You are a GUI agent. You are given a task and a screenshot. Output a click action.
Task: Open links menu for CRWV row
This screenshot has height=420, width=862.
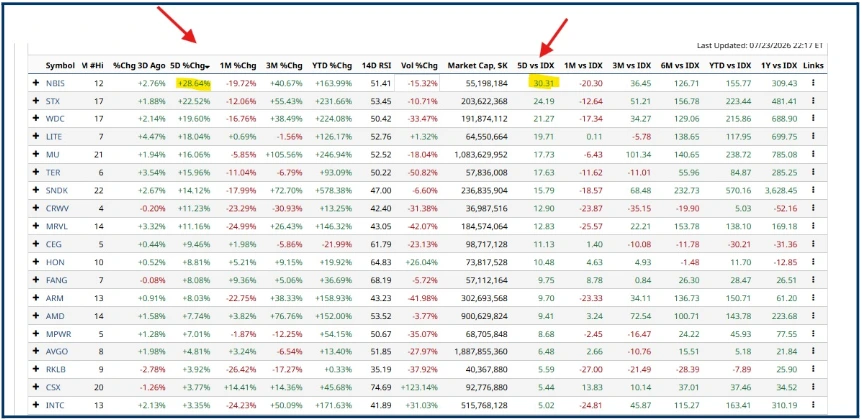coord(813,208)
